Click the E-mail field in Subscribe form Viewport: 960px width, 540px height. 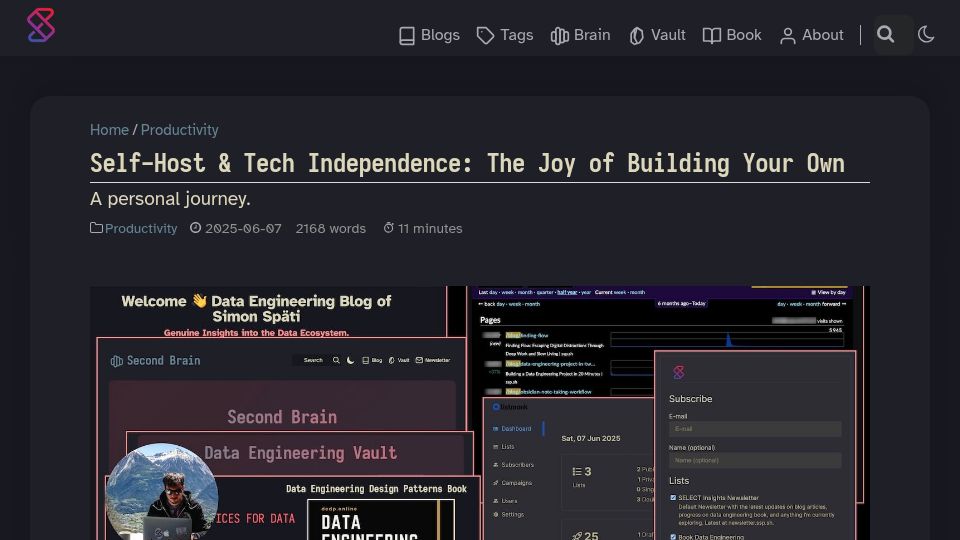755,429
